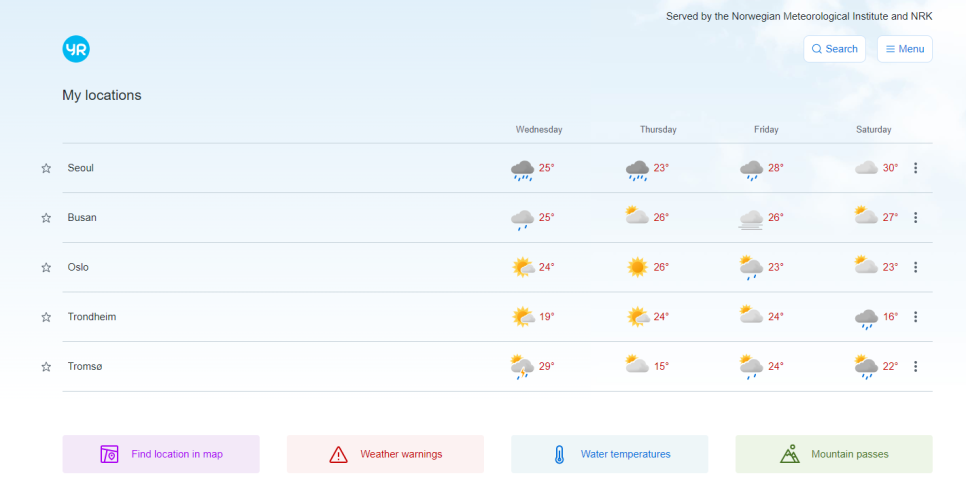Click Seoul Friday rain icon
This screenshot has width=966, height=499.
tap(752, 169)
